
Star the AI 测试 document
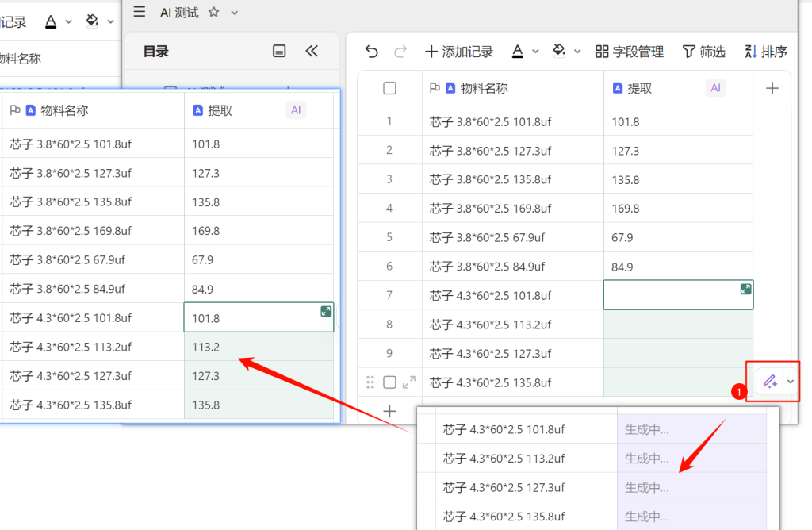click(213, 12)
